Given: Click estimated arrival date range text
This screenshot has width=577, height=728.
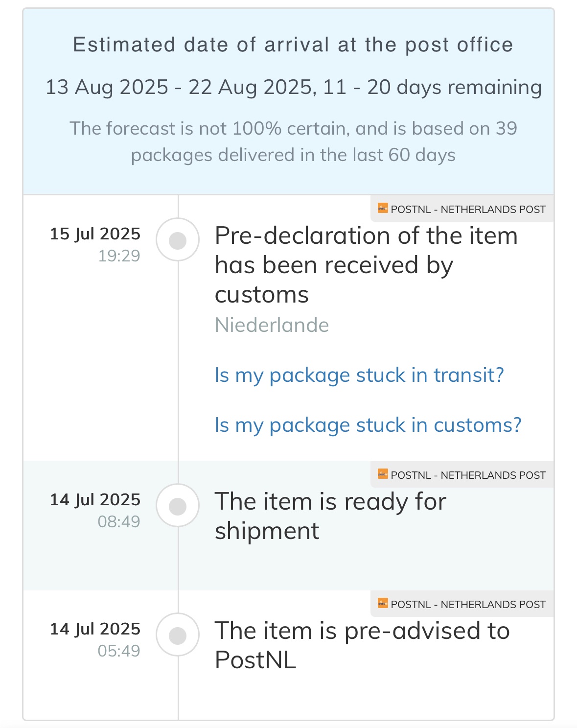Looking at the screenshot, I should coord(293,87).
